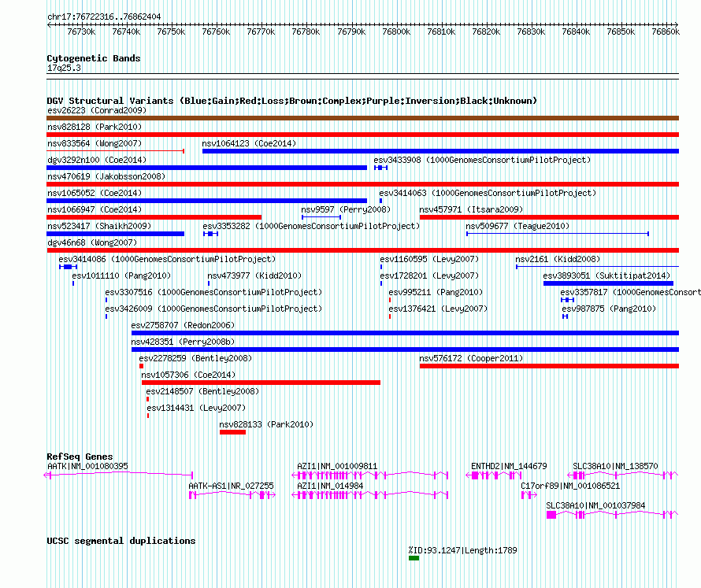Select nsv828133 (Park2010) label
Image resolution: width=701 pixels, height=588 pixels.
coord(266,424)
